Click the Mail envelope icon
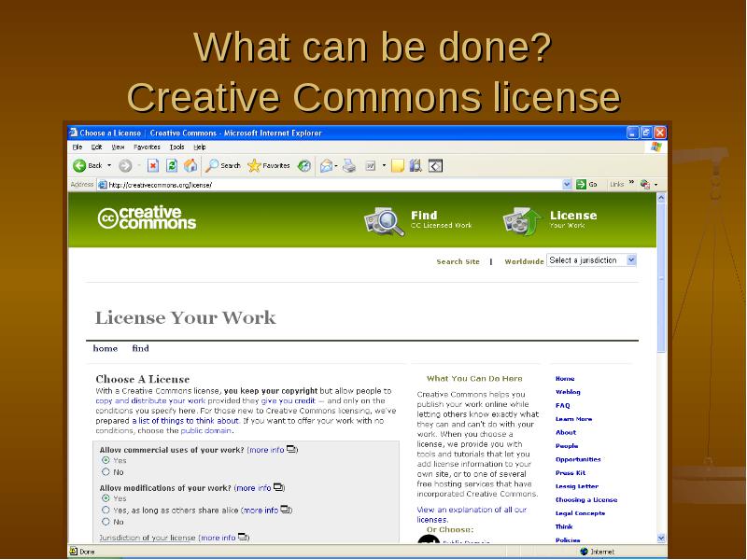Viewport: 747px width, 560px height. tap(326, 166)
